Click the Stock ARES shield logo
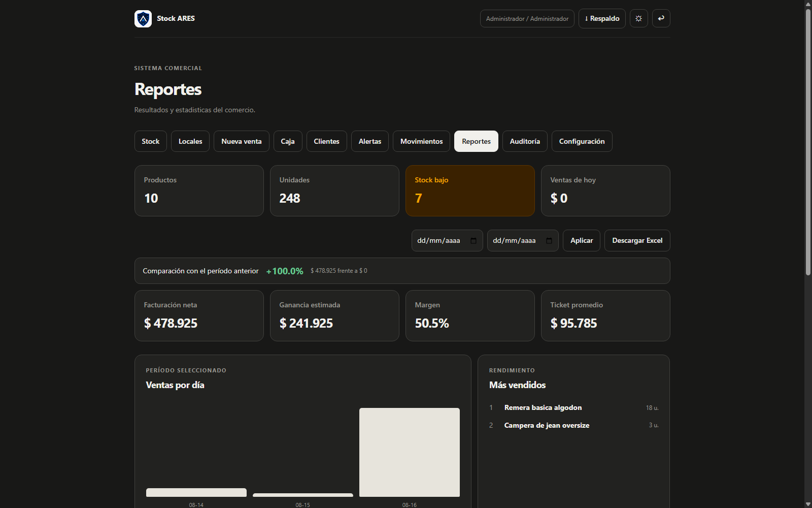 click(x=143, y=19)
